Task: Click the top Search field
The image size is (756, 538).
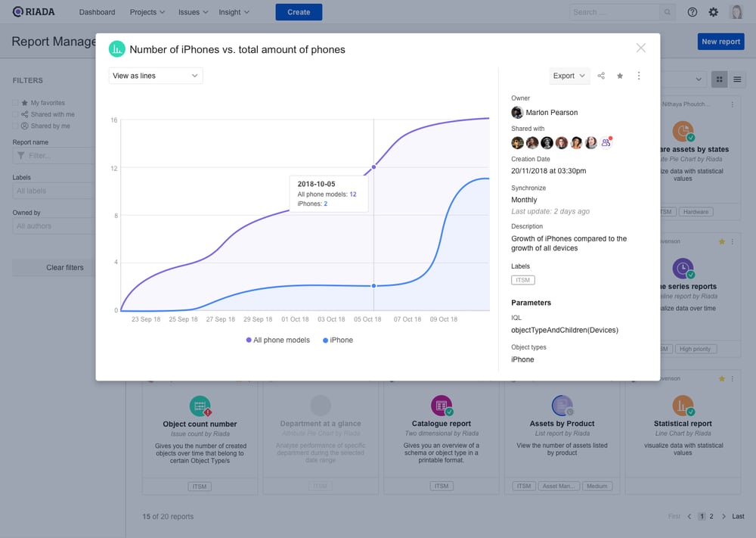Action: [x=615, y=12]
